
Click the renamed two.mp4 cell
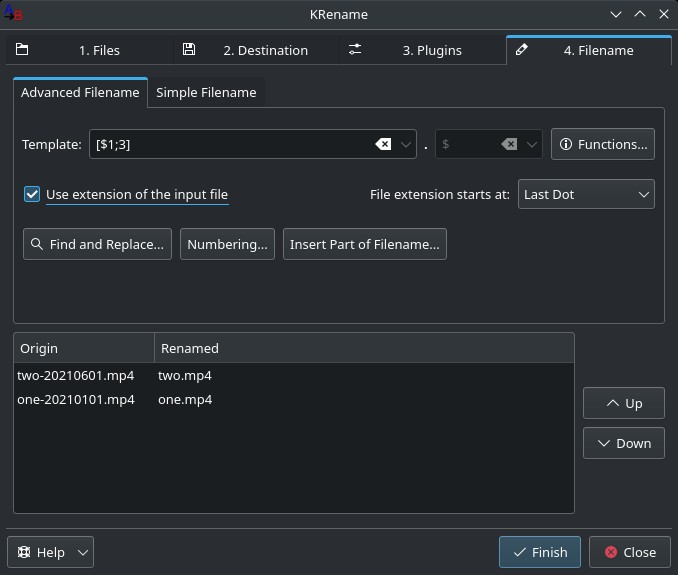click(x=185, y=375)
